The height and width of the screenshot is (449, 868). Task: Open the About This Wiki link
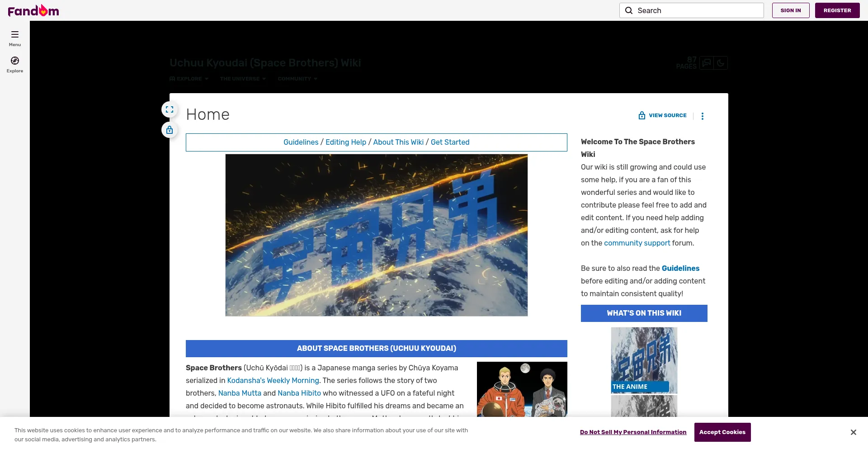pos(398,142)
